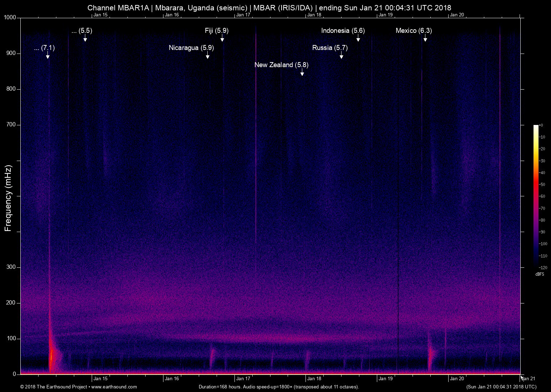Click the 1000 mHz frequency axis label
The width and height of the screenshot is (551, 392).
click(x=10, y=17)
